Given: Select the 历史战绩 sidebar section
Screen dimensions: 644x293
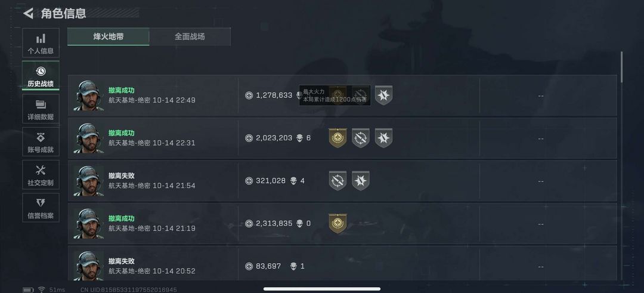Looking at the screenshot, I should tap(41, 76).
